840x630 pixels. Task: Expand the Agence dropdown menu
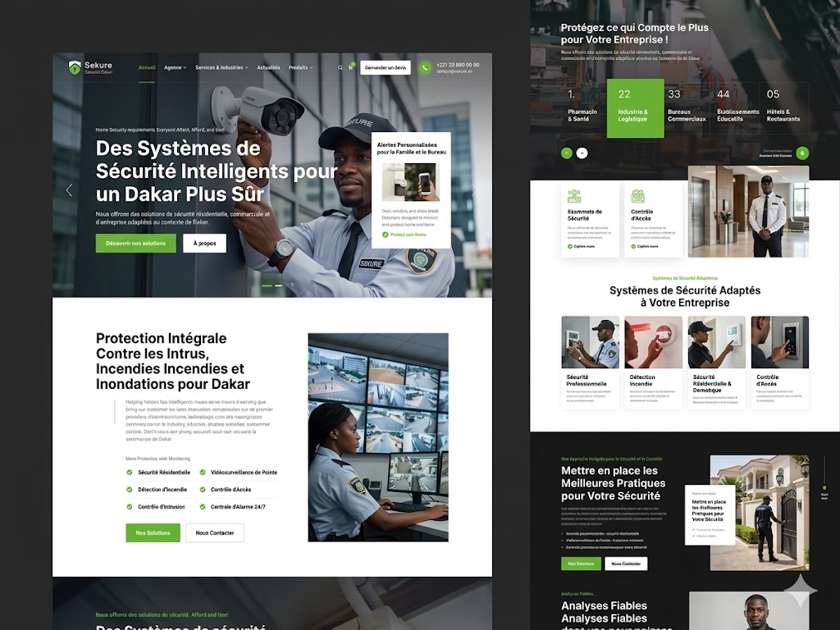click(175, 66)
